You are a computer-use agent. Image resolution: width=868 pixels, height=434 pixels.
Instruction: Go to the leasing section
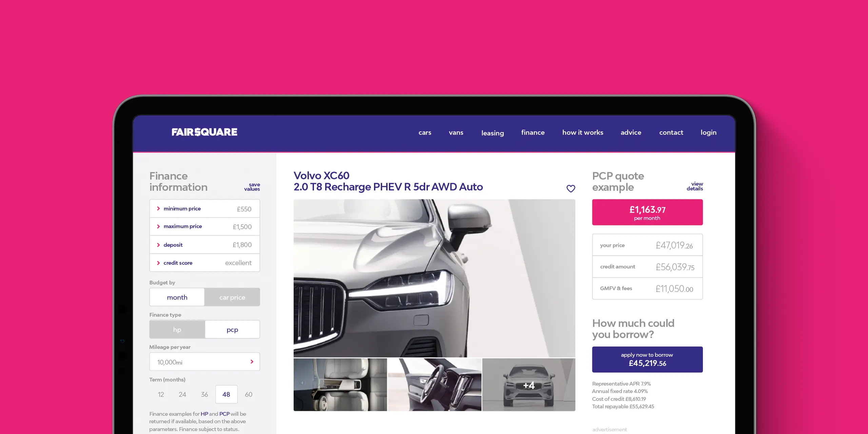point(493,133)
